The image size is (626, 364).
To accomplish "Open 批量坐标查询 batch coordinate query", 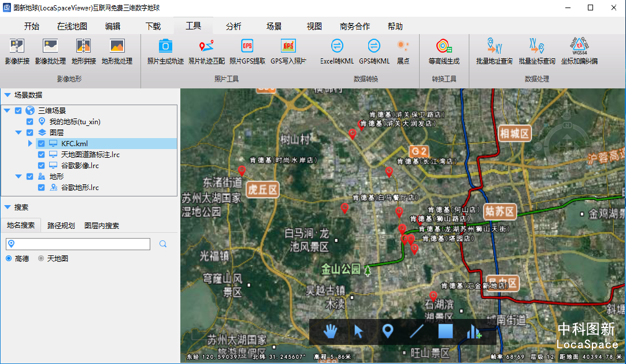I will (537, 52).
